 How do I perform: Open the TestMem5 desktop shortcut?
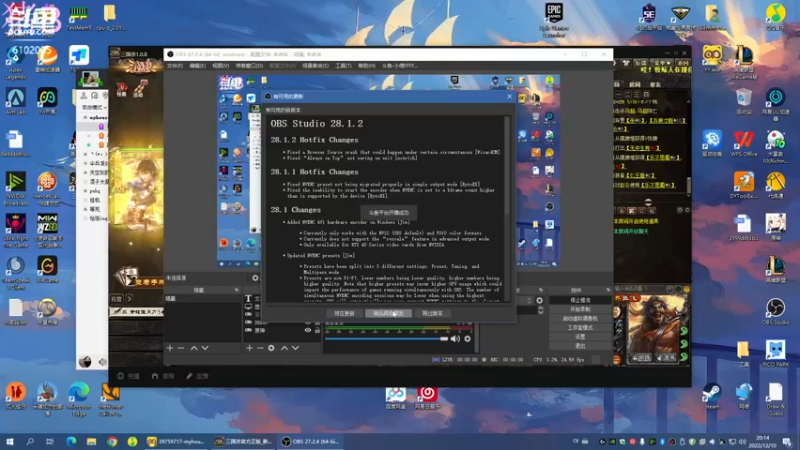(79, 18)
